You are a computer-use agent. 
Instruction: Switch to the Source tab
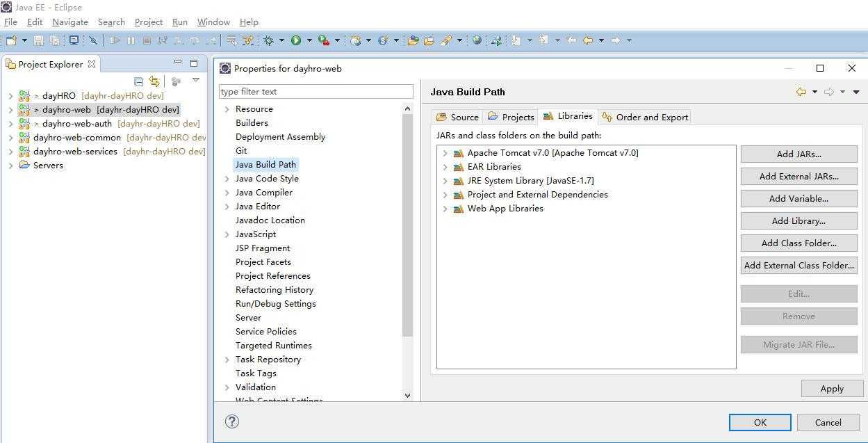tap(457, 117)
